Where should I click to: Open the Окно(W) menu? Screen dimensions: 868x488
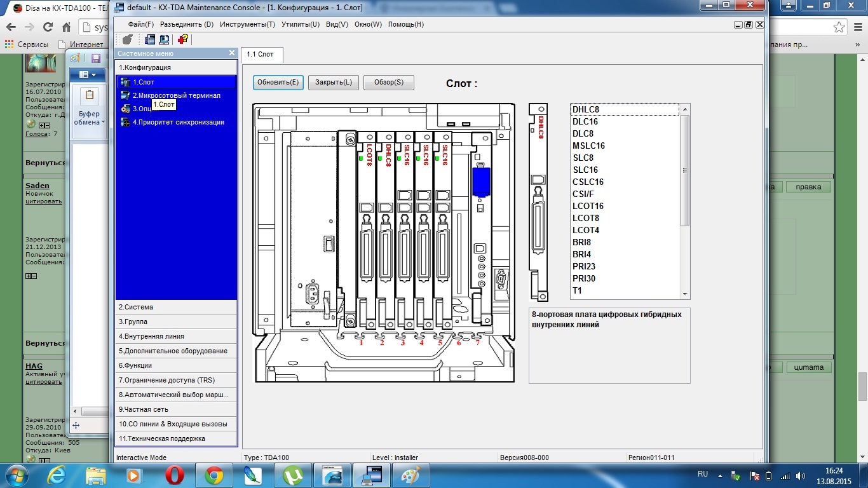pyautogui.click(x=368, y=24)
